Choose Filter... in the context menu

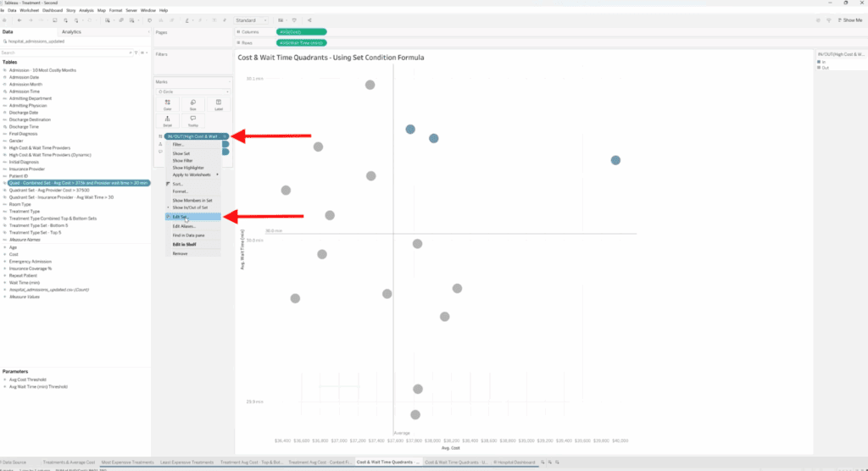(193, 145)
